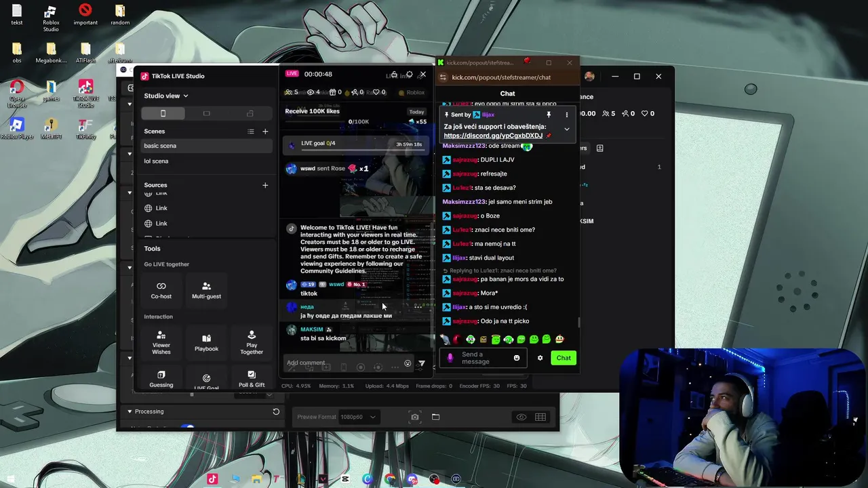The width and height of the screenshot is (868, 488).
Task: Open the Play Together tool
Action: pos(252,343)
